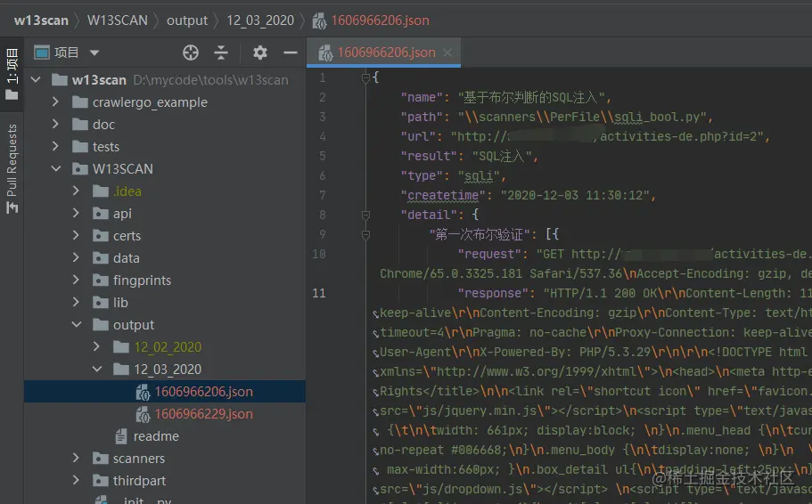This screenshot has width=812, height=504.
Task: Click the .idea folder icon
Action: click(101, 191)
